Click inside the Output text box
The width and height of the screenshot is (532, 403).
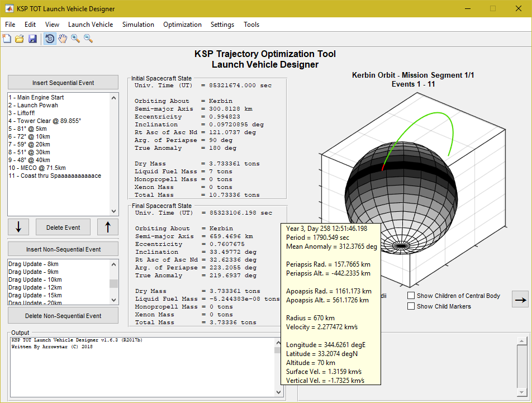(x=142, y=367)
